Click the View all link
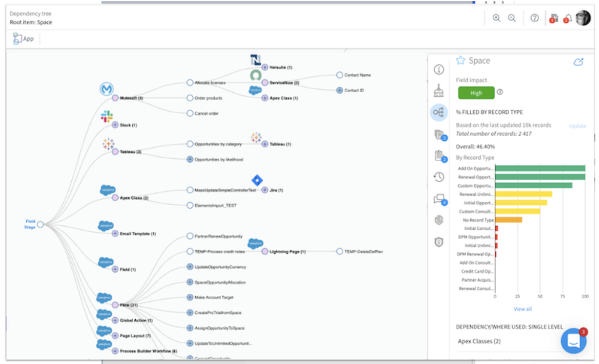This screenshot has width=599, height=364. click(522, 309)
